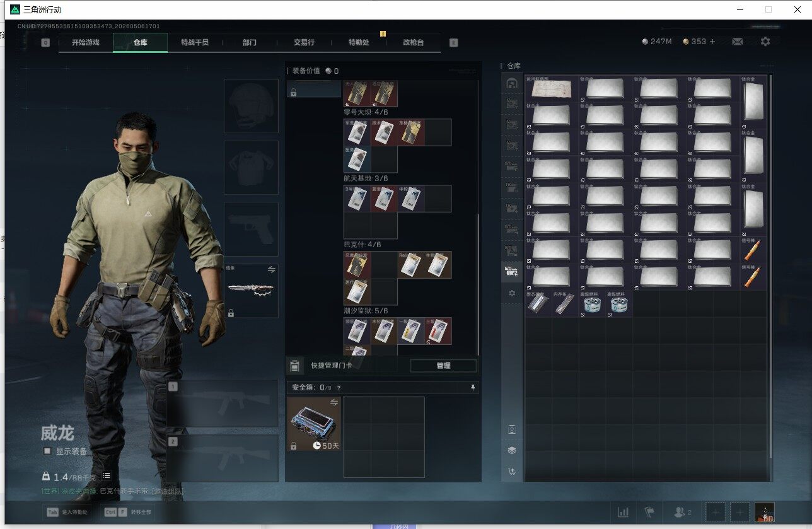Select the 固态硬盘 item in warehouse
The image size is (812, 529).
pyautogui.click(x=539, y=303)
